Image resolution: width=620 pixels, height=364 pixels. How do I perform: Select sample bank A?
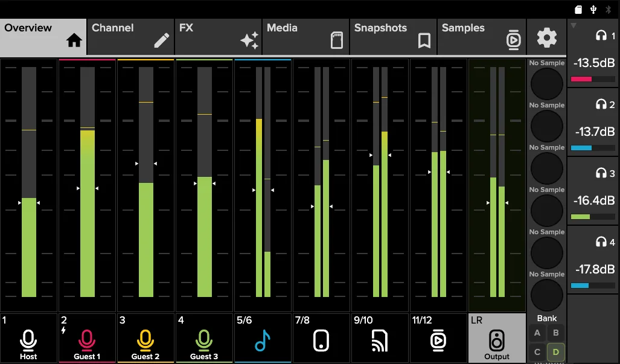[x=537, y=333]
